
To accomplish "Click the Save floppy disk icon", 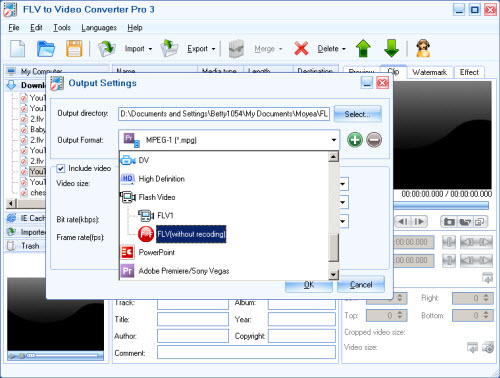I will (74, 49).
